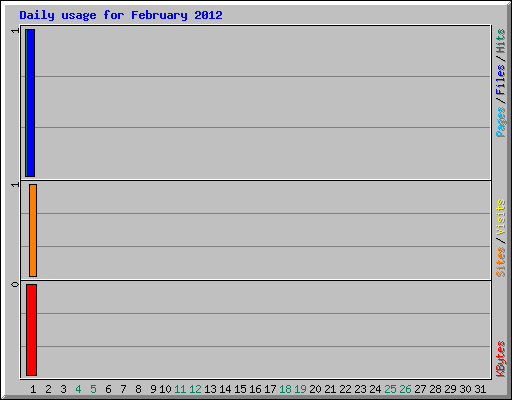The width and height of the screenshot is (512, 400).
Task: Click the blue Files legend label
Action: point(500,80)
